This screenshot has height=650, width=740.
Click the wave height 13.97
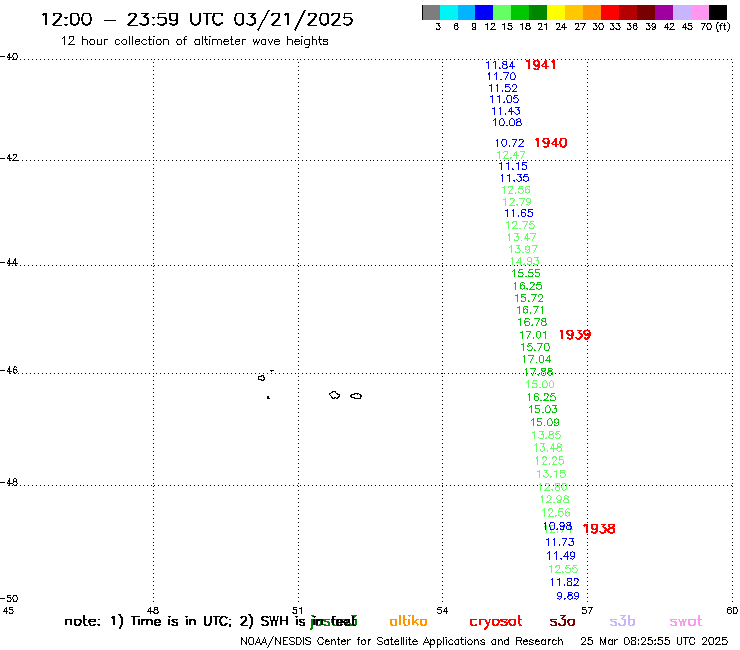[523, 249]
